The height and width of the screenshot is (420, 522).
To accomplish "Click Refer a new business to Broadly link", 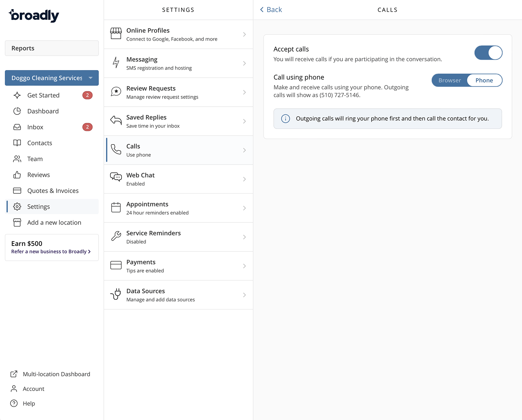I will pos(51,251).
